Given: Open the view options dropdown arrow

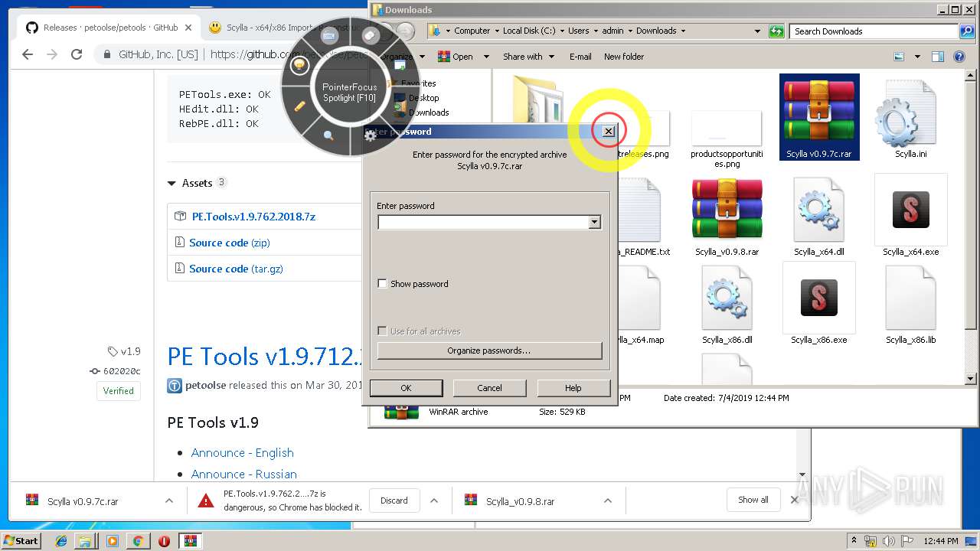Looking at the screenshot, I should point(916,57).
